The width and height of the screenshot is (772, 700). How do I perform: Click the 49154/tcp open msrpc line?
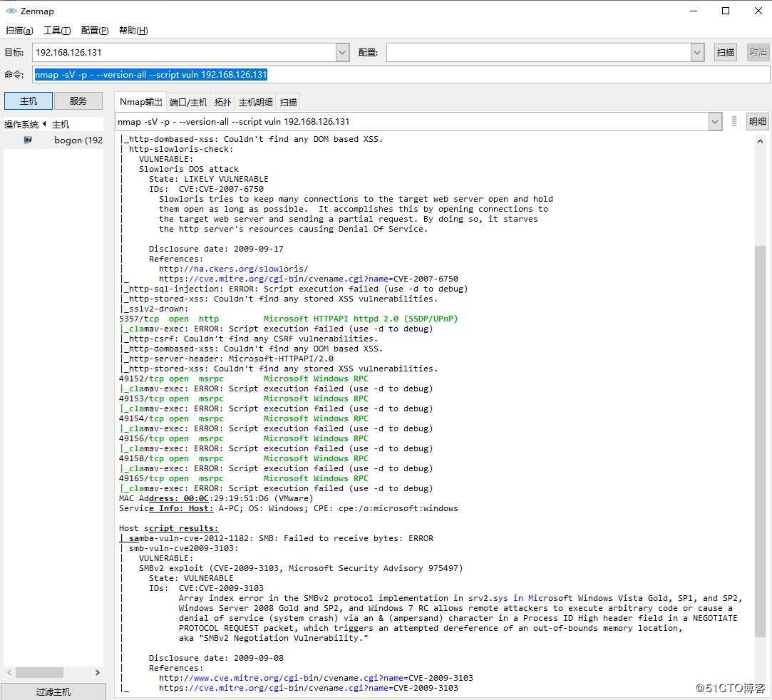tap(244, 418)
